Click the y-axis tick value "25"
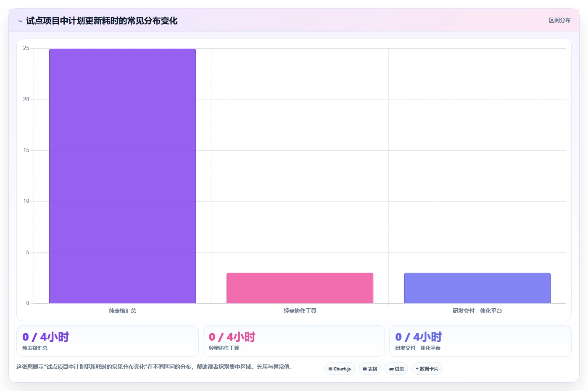Image resolution: width=588 pixels, height=391 pixels. point(26,48)
